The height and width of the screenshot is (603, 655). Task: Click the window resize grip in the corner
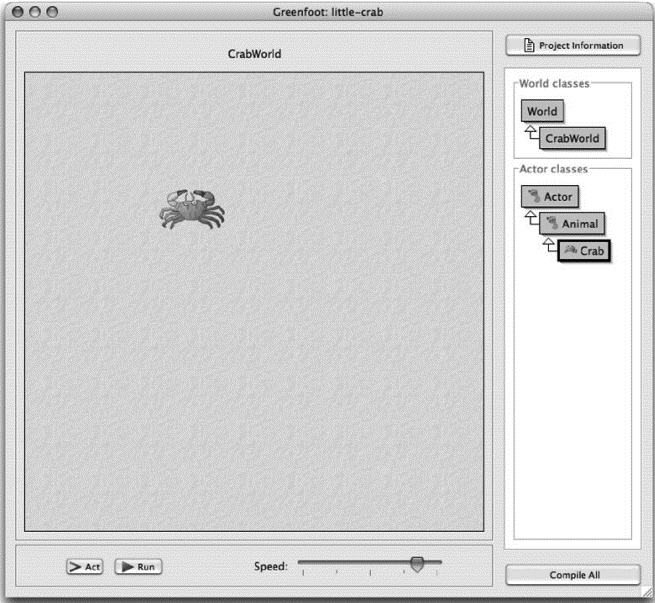(646, 594)
